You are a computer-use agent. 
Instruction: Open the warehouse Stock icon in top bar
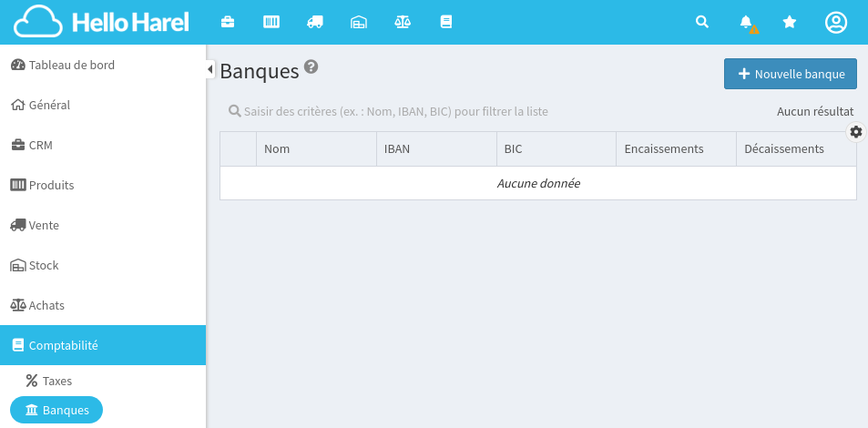[x=359, y=22]
